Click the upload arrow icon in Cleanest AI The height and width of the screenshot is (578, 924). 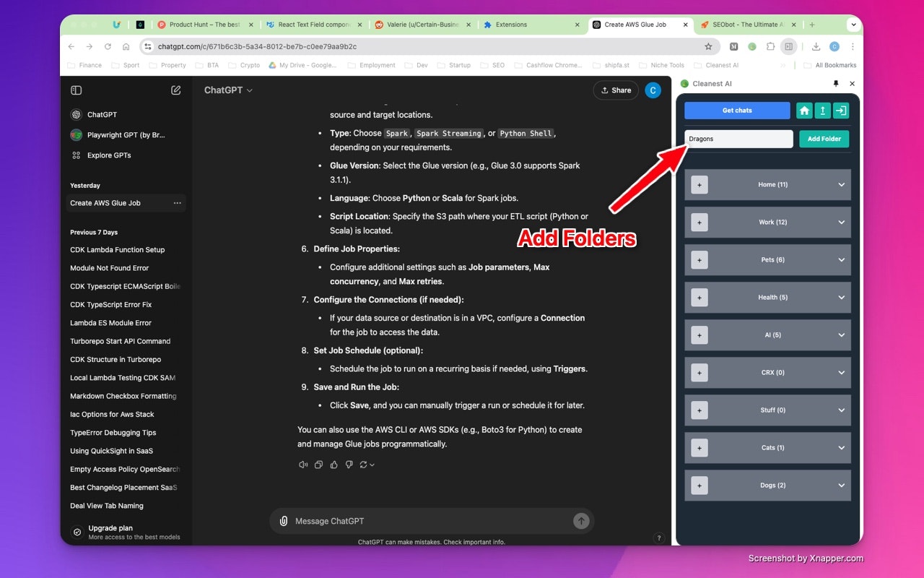pyautogui.click(x=822, y=111)
